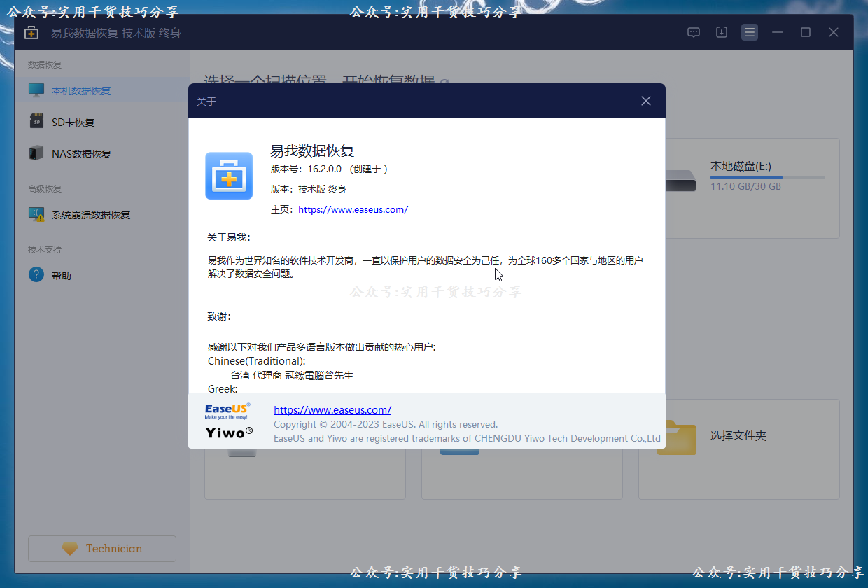Start 系统崩溃数据恢复 from the sidebar icon
Image resolution: width=868 pixels, height=588 pixels.
click(36, 214)
